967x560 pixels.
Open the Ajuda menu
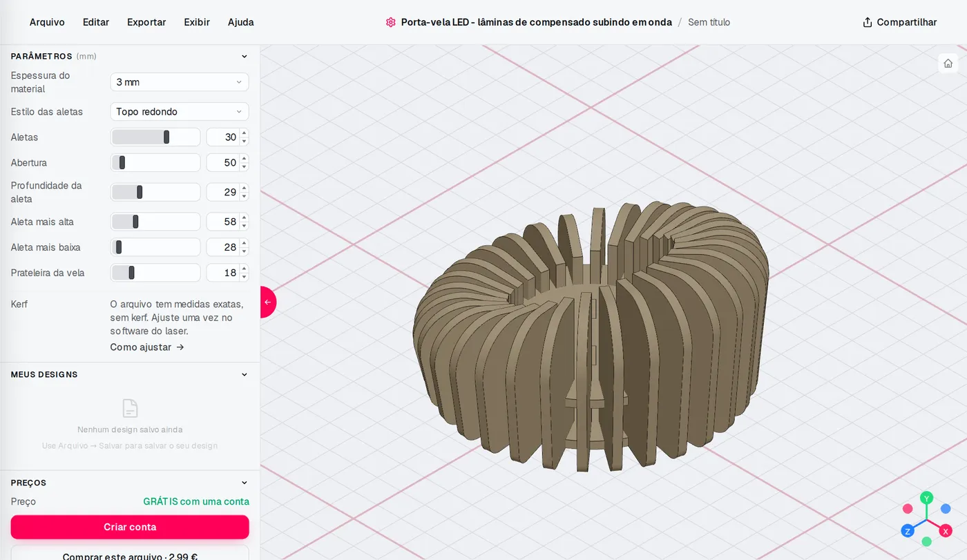click(x=241, y=22)
